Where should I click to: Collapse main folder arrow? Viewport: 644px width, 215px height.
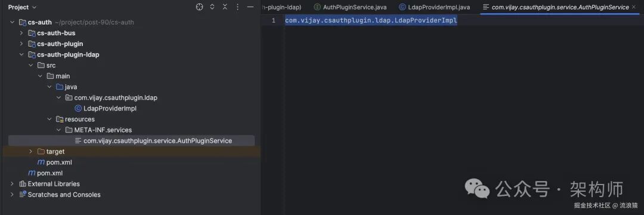41,76
